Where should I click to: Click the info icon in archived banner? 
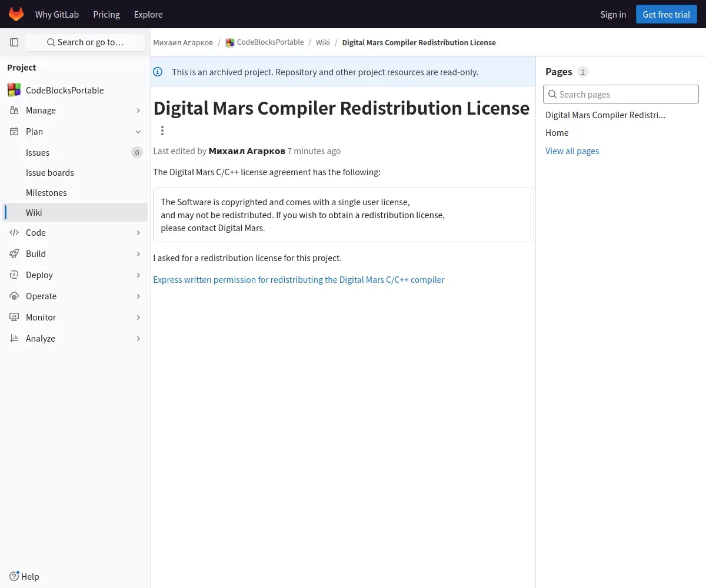coord(158,72)
